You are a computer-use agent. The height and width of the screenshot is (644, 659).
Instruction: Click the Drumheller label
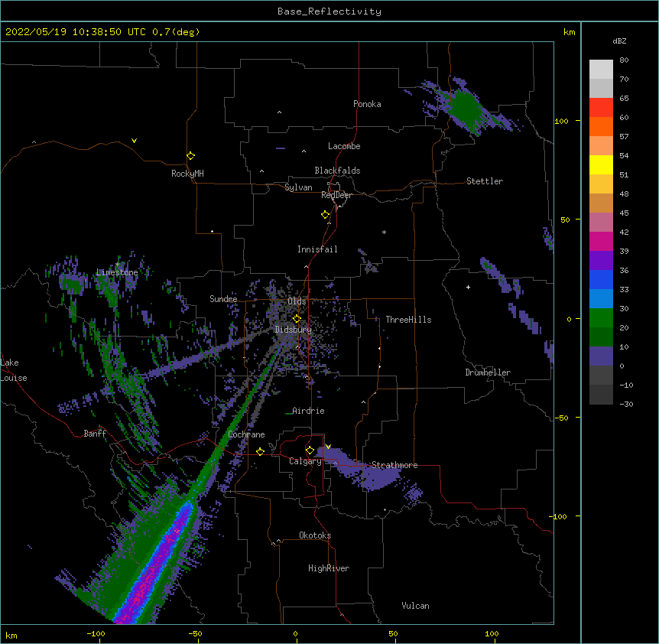(488, 372)
